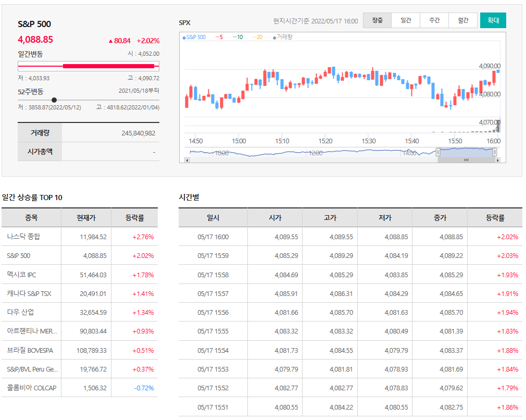Select the 05/17 15:54 time row
Image resolution: width=526 pixels, height=420 pixels.
[x=350, y=350]
